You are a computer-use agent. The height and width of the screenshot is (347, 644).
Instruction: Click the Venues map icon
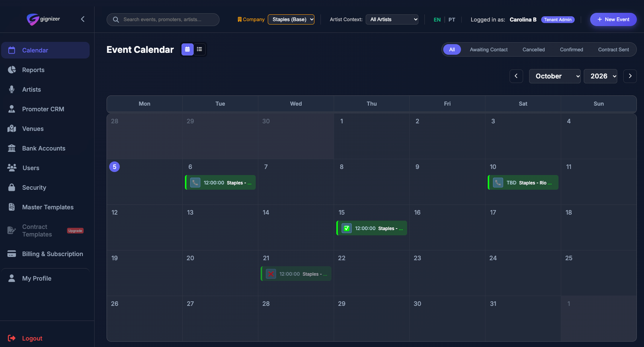coord(12,129)
